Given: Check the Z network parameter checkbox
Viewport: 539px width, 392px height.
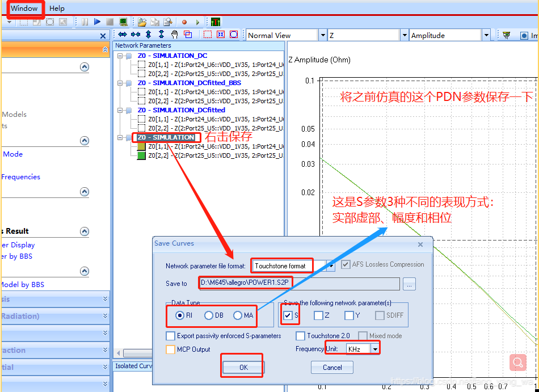Looking at the screenshot, I should (x=319, y=315).
